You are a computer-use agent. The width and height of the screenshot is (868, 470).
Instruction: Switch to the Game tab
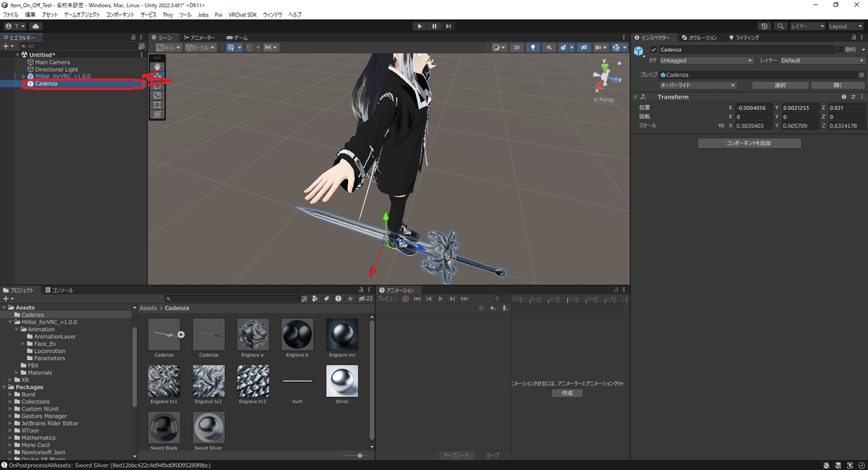tap(237, 37)
